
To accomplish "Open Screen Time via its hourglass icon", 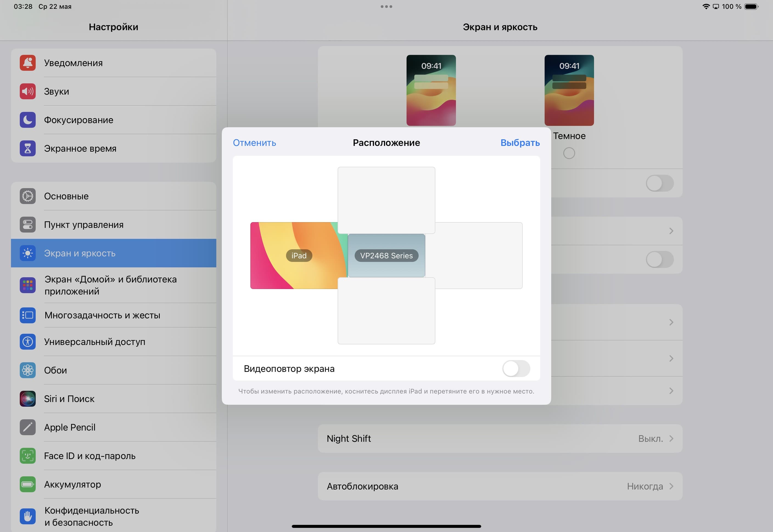I will [x=27, y=148].
